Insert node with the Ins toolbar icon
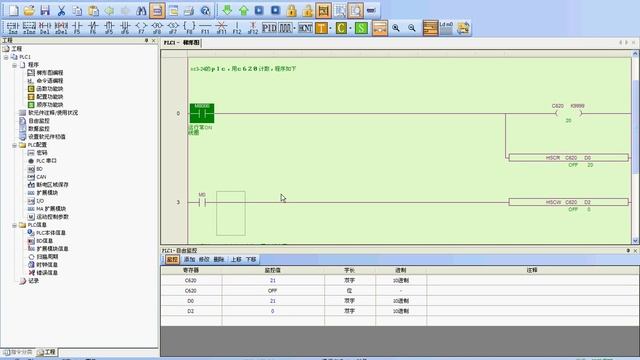The width and height of the screenshot is (640, 360). click(13, 28)
